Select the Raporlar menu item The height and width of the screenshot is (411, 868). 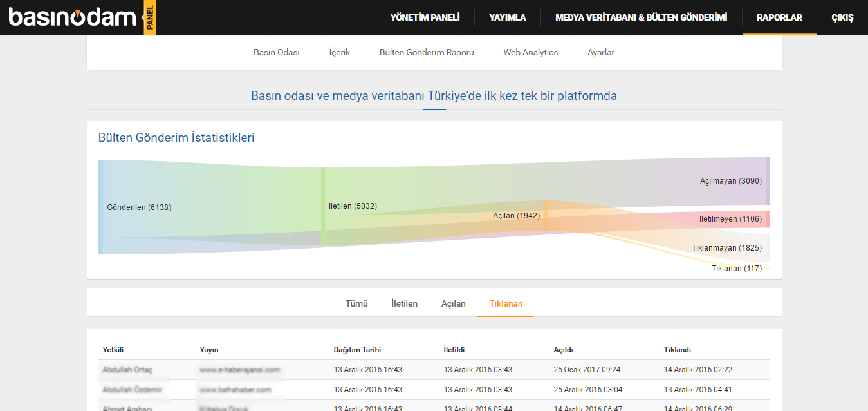coord(779,17)
